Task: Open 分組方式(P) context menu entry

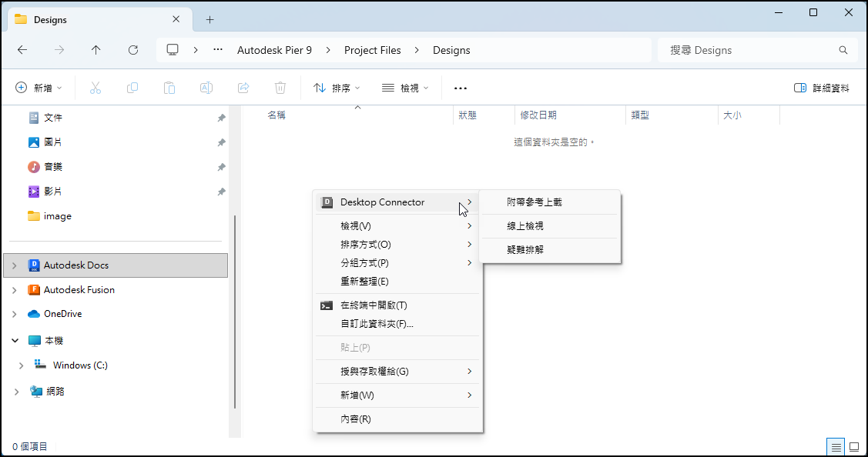Action: 397,263
